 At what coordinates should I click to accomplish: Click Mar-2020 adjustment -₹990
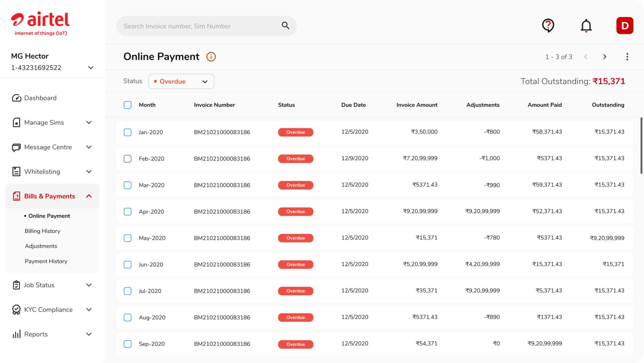(x=492, y=185)
